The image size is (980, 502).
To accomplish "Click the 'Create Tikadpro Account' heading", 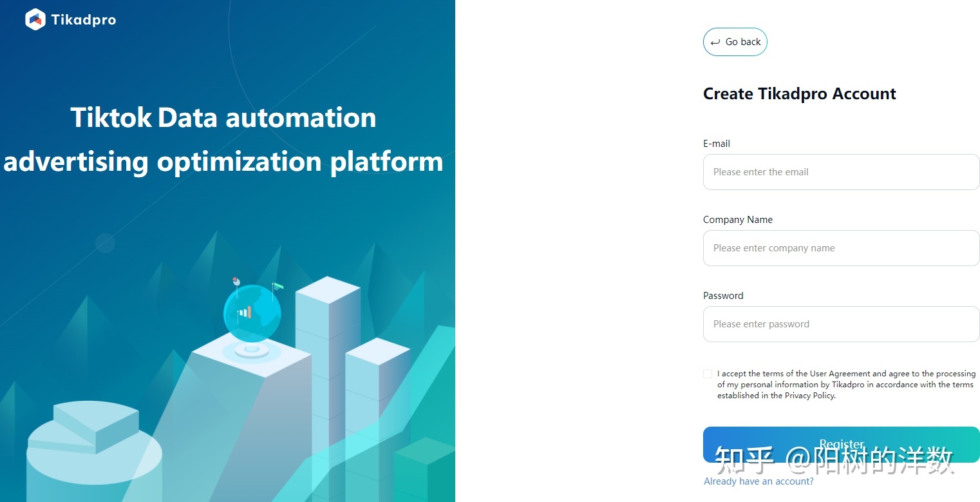I will 799,94.
